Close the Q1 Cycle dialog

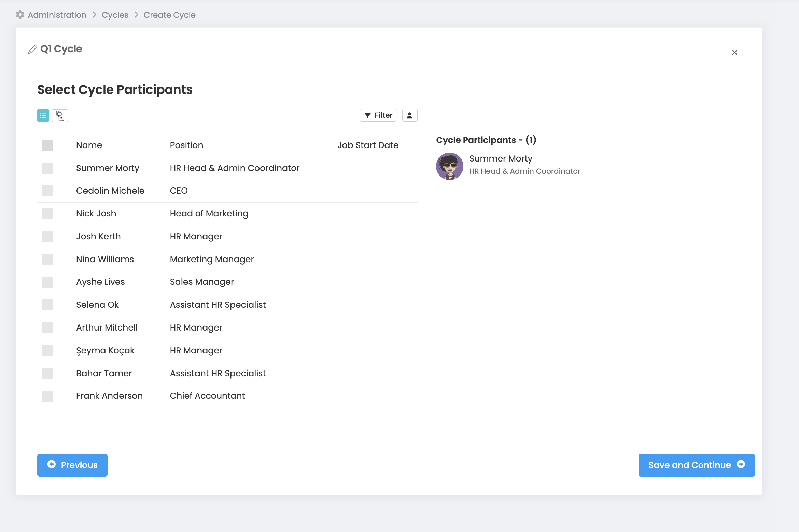(x=734, y=52)
